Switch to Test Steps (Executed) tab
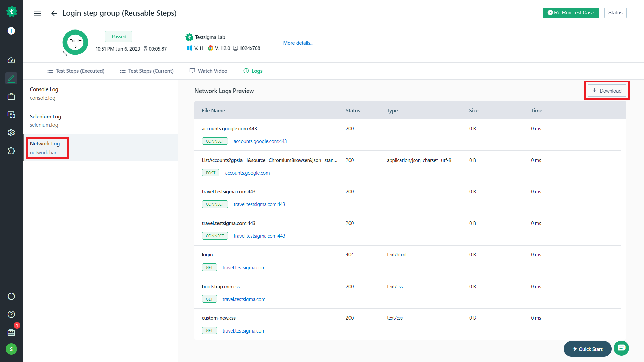This screenshot has height=362, width=644. tap(76, 71)
